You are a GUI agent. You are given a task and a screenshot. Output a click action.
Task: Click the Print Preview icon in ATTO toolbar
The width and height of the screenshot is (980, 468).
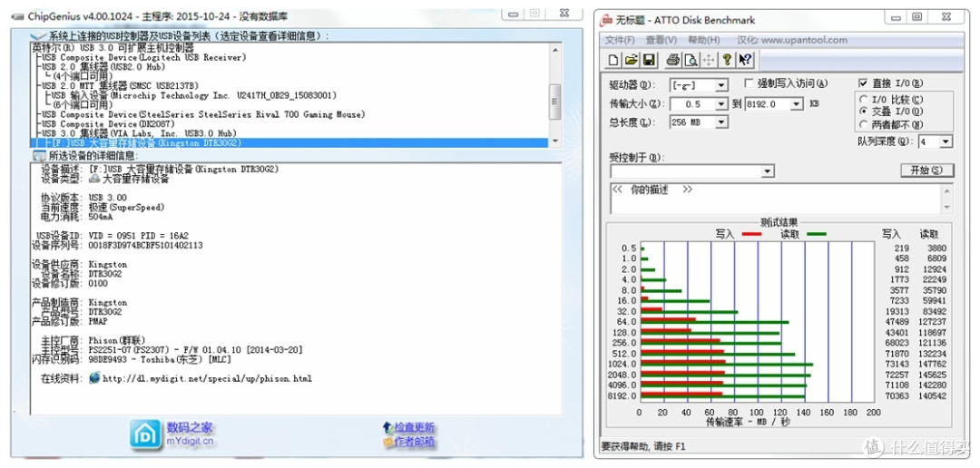click(690, 60)
